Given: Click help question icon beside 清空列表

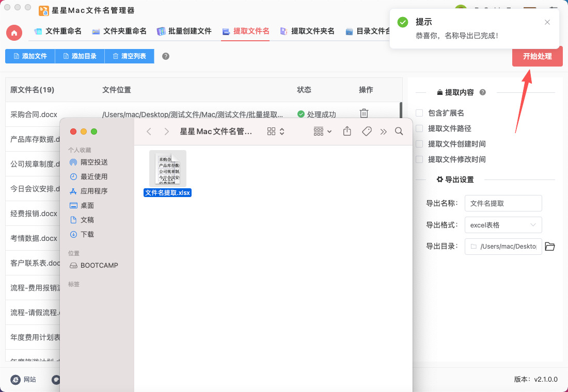Looking at the screenshot, I should tap(166, 56).
